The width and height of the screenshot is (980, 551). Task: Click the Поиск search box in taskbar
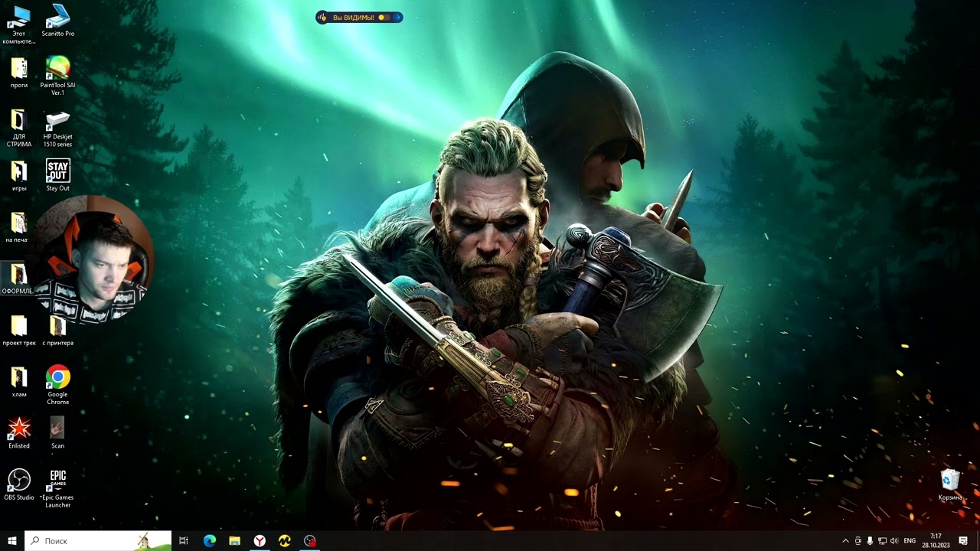98,541
